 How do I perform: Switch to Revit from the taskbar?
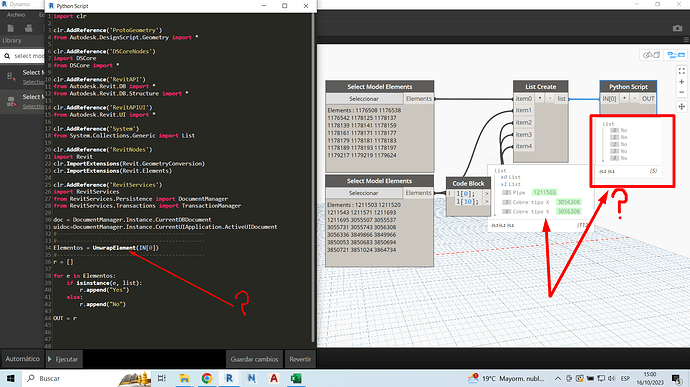[x=229, y=378]
